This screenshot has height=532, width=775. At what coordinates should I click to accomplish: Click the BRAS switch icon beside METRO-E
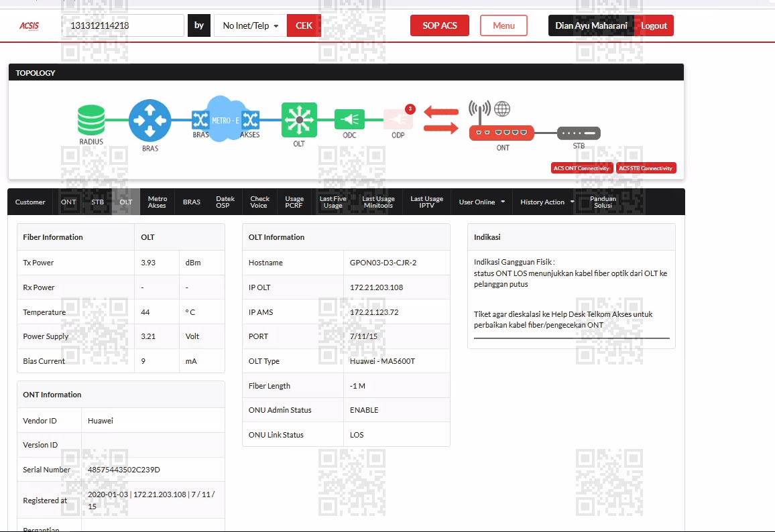[200, 119]
